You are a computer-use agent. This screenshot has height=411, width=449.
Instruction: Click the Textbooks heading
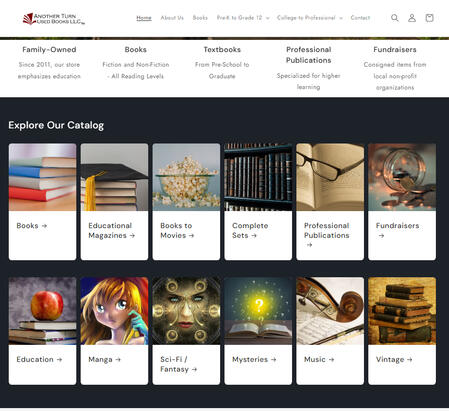[222, 49]
